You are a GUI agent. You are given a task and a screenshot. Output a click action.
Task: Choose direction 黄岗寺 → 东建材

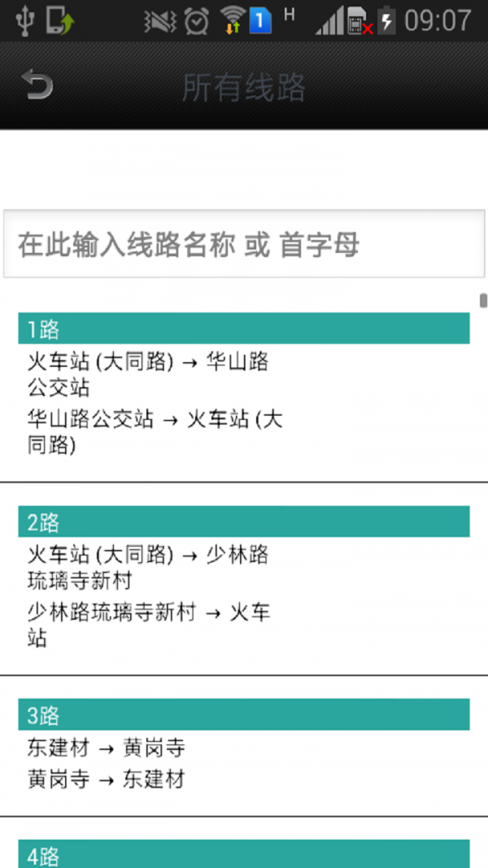pyautogui.click(x=106, y=779)
